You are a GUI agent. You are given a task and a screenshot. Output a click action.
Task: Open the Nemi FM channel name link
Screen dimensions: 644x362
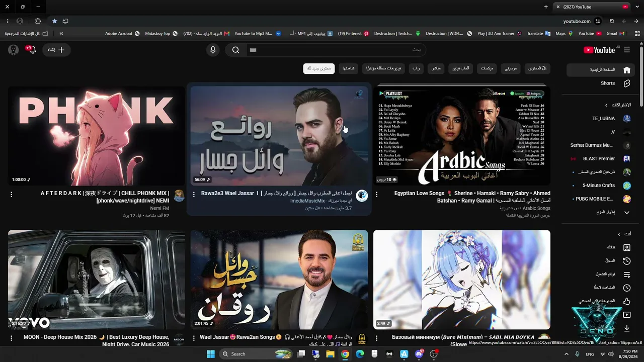point(159,208)
